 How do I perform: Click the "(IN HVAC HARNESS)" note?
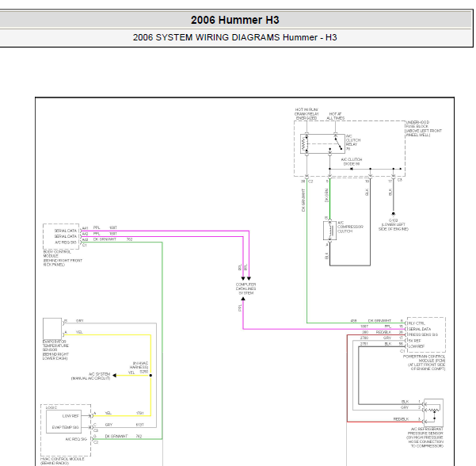pos(140,365)
